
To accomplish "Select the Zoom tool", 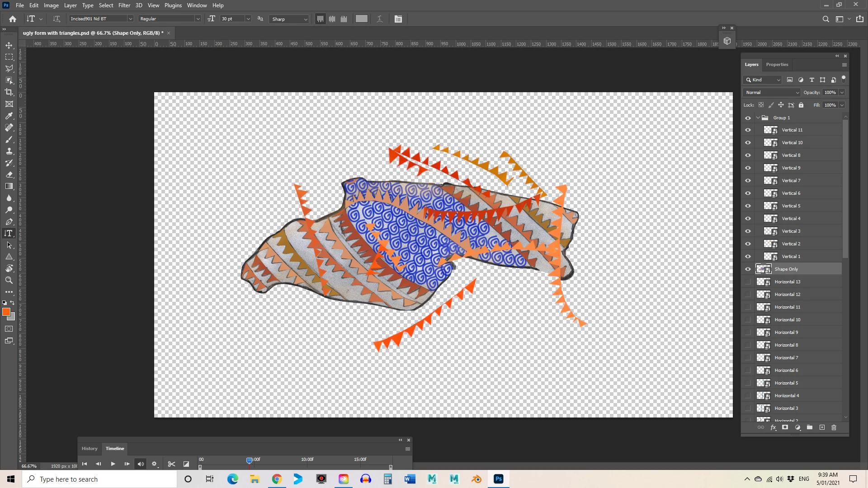I will [9, 280].
